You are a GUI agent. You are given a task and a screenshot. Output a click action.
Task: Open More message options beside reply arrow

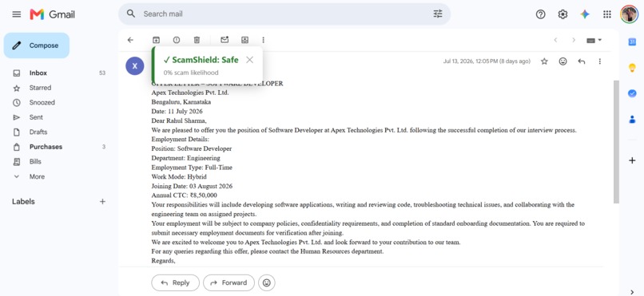pos(599,61)
